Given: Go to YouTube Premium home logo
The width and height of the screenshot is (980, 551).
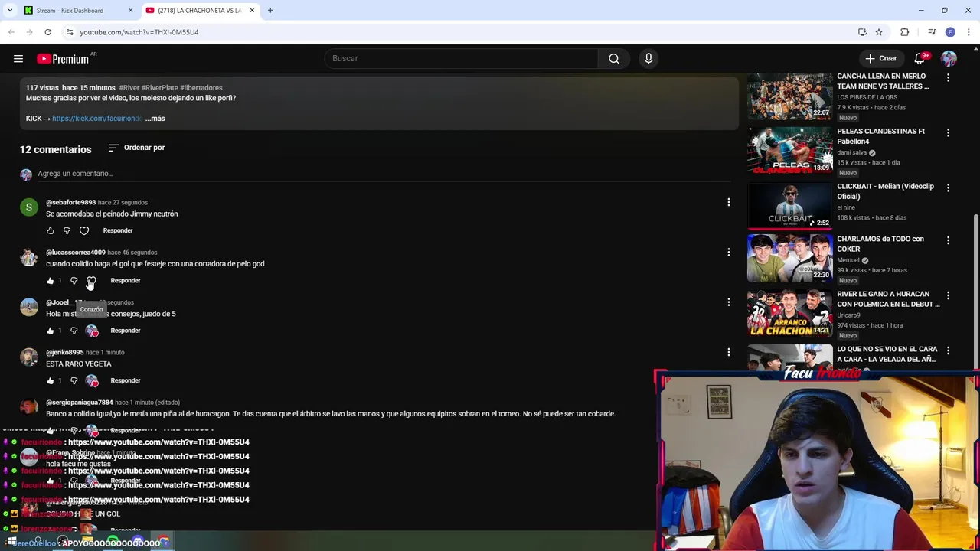Looking at the screenshot, I should point(63,59).
